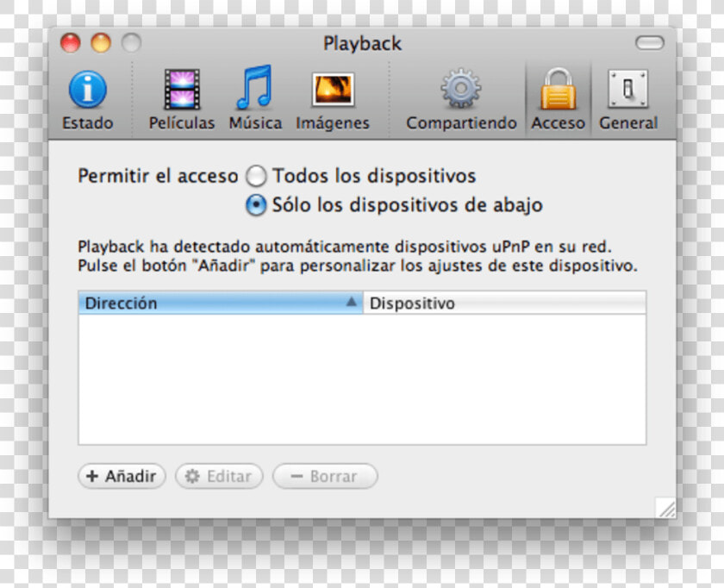724x588 pixels.
Task: Sort the list by Dispositivo column
Action: (x=505, y=303)
